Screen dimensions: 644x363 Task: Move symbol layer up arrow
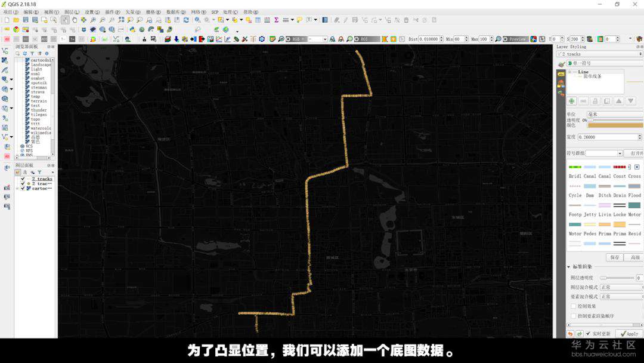618,101
